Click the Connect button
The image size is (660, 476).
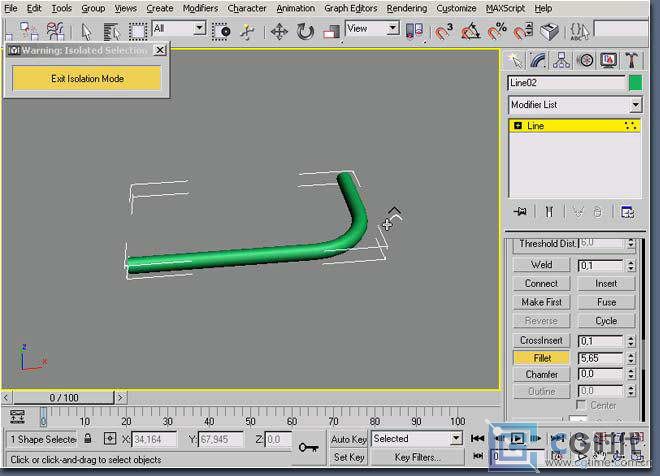[541, 284]
